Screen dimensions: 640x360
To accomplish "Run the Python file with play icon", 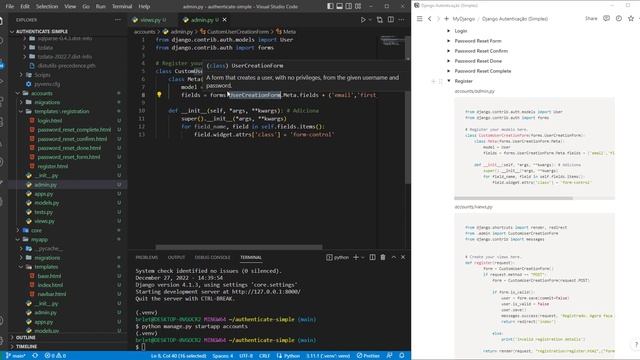I will pyautogui.click(x=362, y=20).
